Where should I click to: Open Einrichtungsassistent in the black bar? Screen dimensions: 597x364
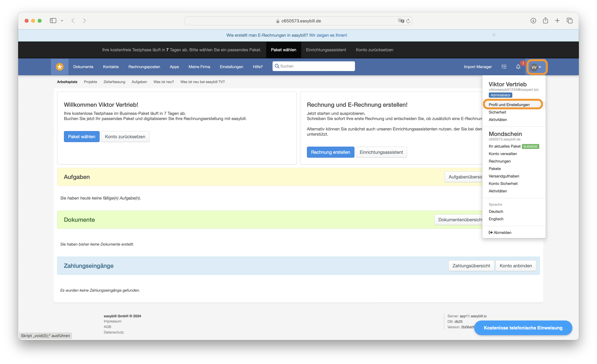coord(326,50)
